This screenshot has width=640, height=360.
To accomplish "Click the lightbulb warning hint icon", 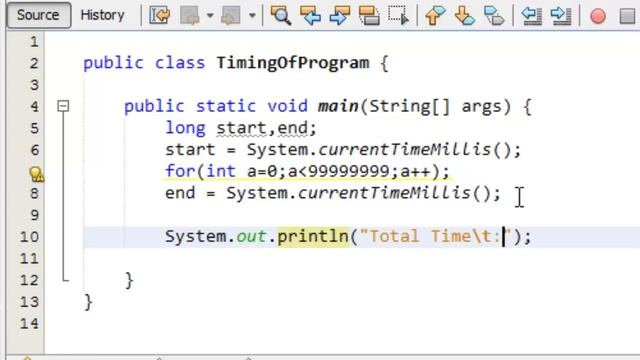I will click(36, 174).
